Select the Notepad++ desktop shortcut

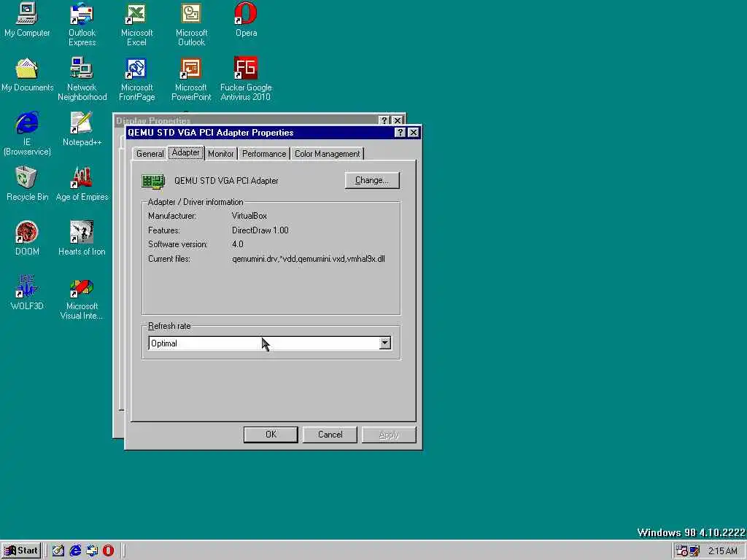(x=82, y=129)
